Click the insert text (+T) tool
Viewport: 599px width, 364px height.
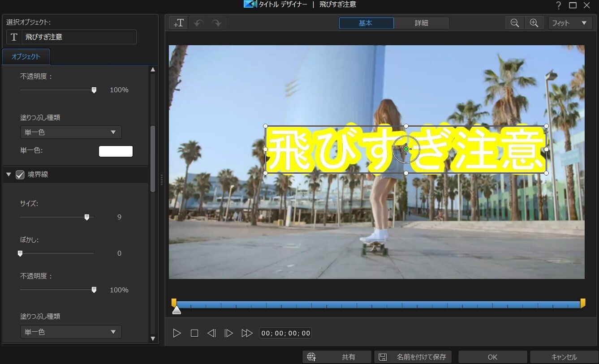178,23
